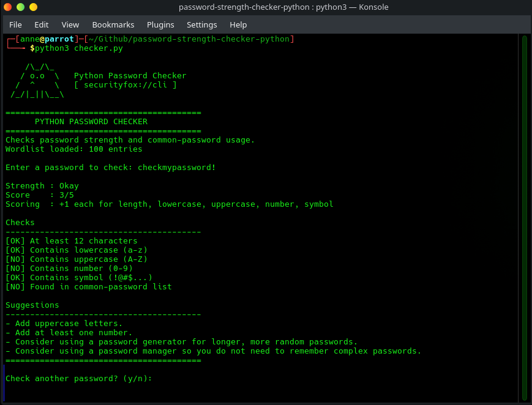Click the 'Contains uppercase (A-Z)' check
This screenshot has height=405, width=532.
coord(77,259)
